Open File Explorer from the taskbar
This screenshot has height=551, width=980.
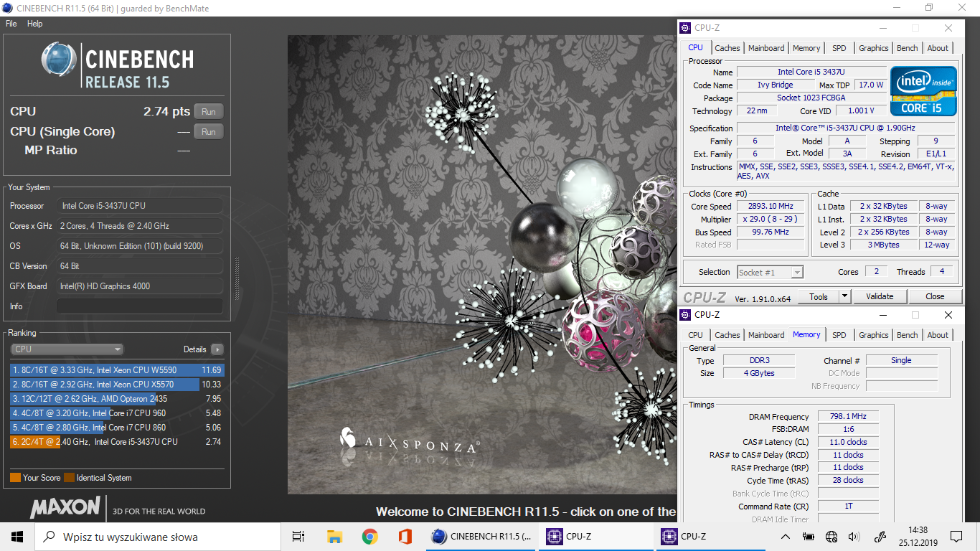334,536
